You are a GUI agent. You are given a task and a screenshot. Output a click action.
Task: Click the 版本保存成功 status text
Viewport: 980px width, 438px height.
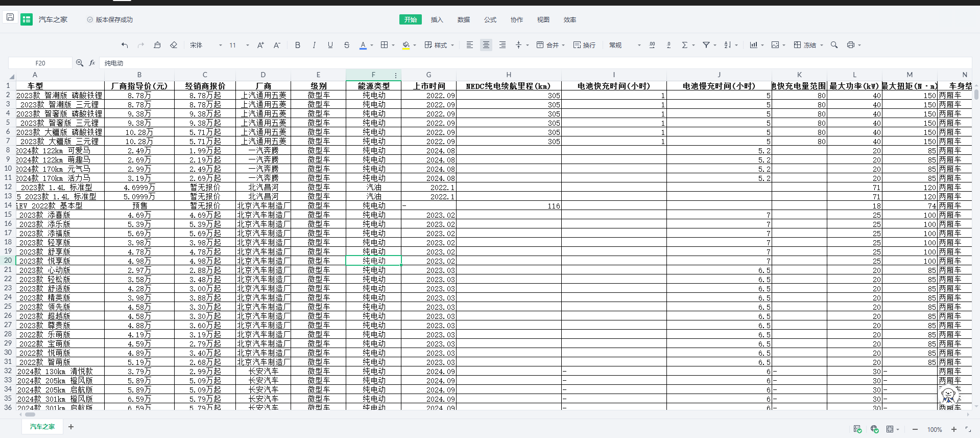[x=114, y=19]
